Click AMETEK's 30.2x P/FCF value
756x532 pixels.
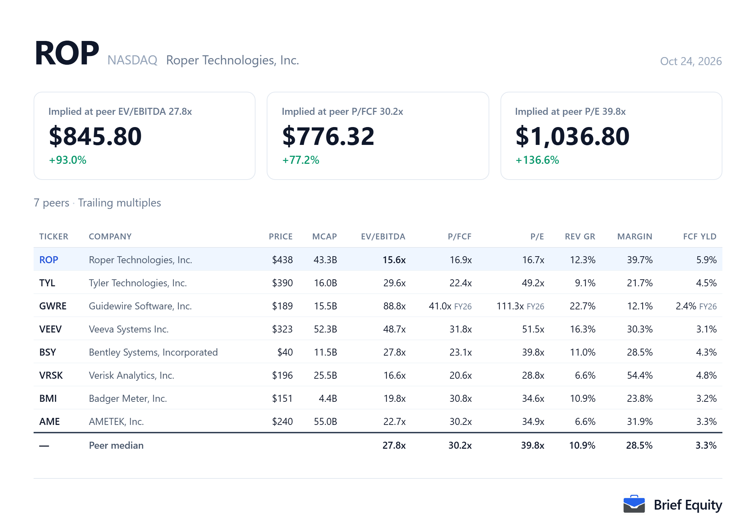point(461,421)
